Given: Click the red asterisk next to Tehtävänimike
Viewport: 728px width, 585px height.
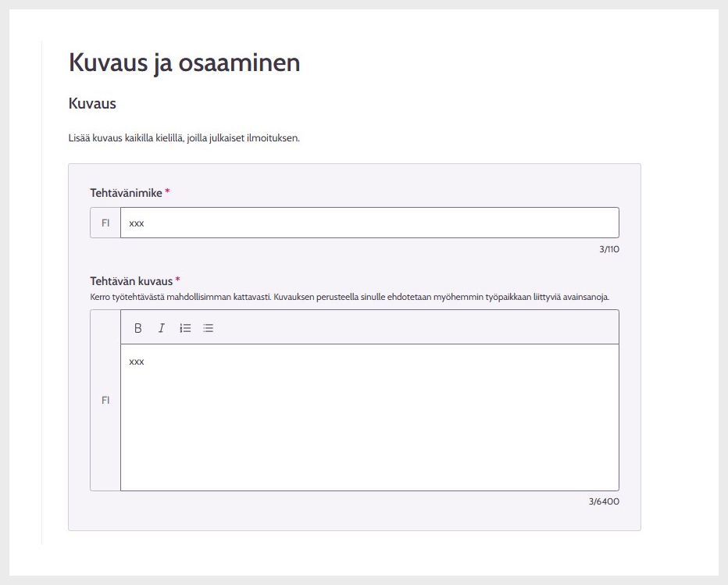Looking at the screenshot, I should [x=168, y=192].
